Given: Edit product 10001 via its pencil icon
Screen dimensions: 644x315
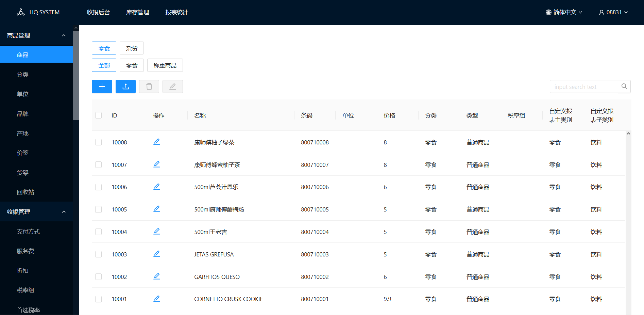Looking at the screenshot, I should click(157, 299).
